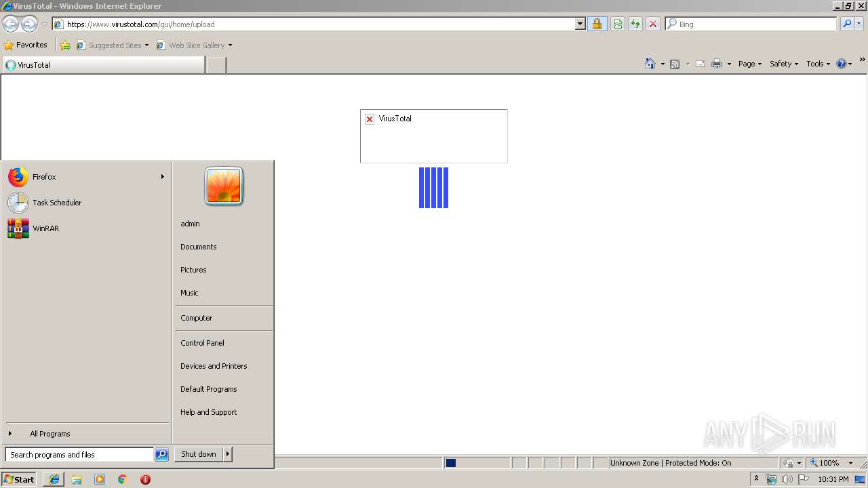The image size is (868, 488).
Task: Click the address bar URL field
Action: pos(313,24)
